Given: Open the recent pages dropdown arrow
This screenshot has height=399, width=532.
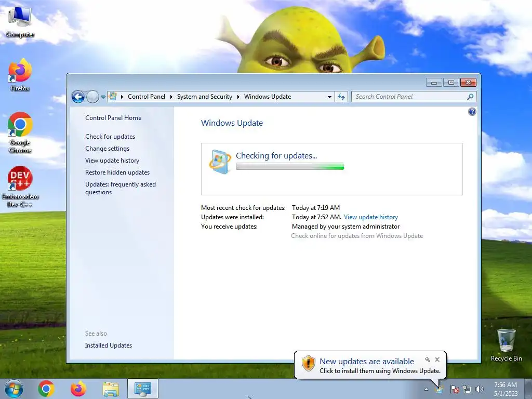Looking at the screenshot, I should point(103,97).
